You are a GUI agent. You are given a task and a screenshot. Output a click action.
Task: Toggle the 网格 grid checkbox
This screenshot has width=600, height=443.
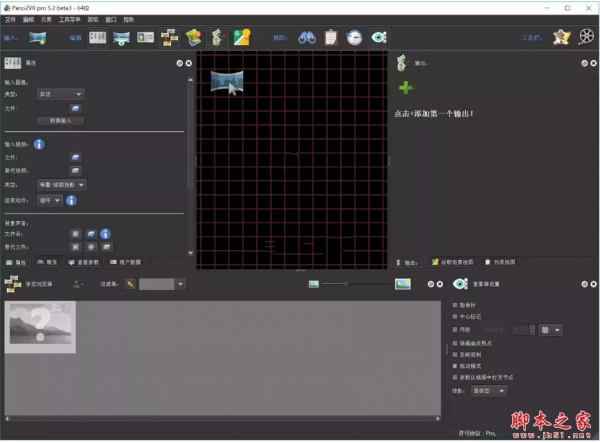click(x=455, y=330)
